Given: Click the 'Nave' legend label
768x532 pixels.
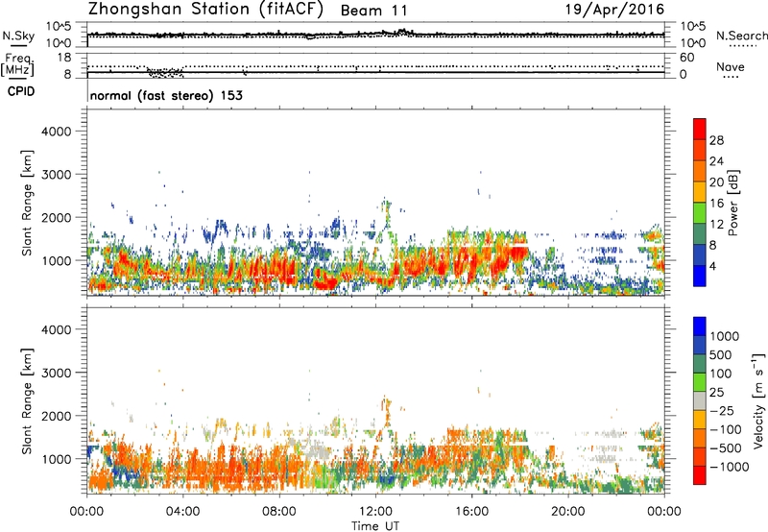Looking at the screenshot, I should coord(731,67).
